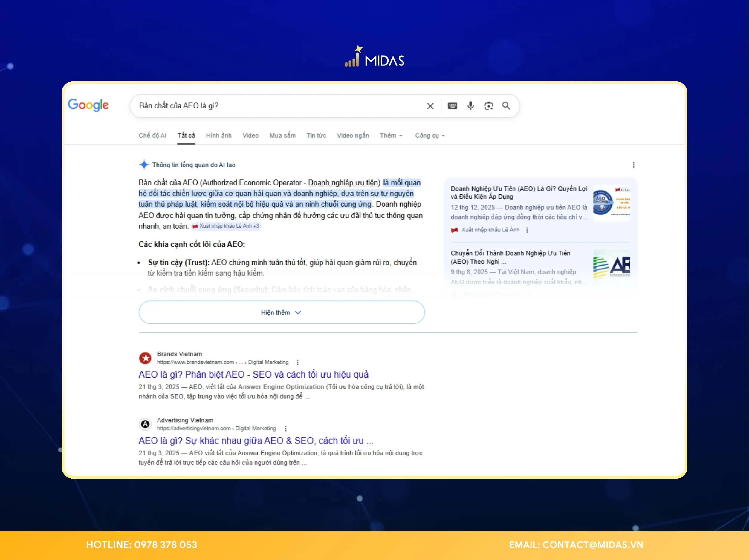Clear the search query with X icon

(x=430, y=106)
